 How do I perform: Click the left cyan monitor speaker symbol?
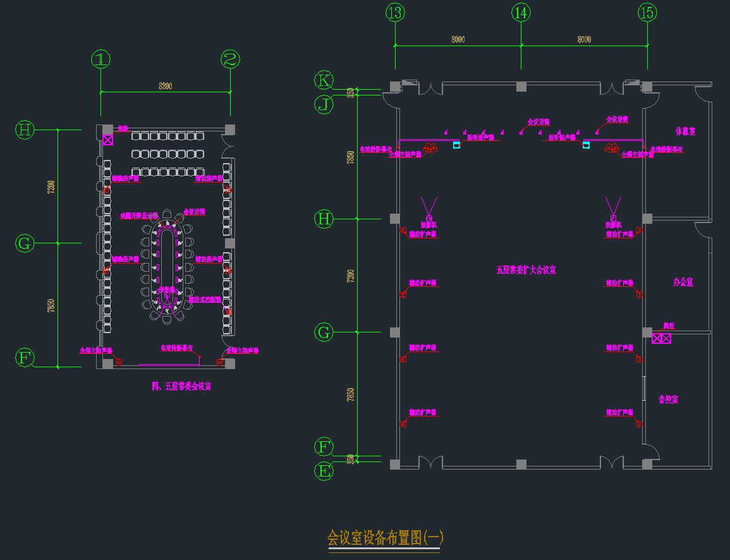[x=456, y=145]
